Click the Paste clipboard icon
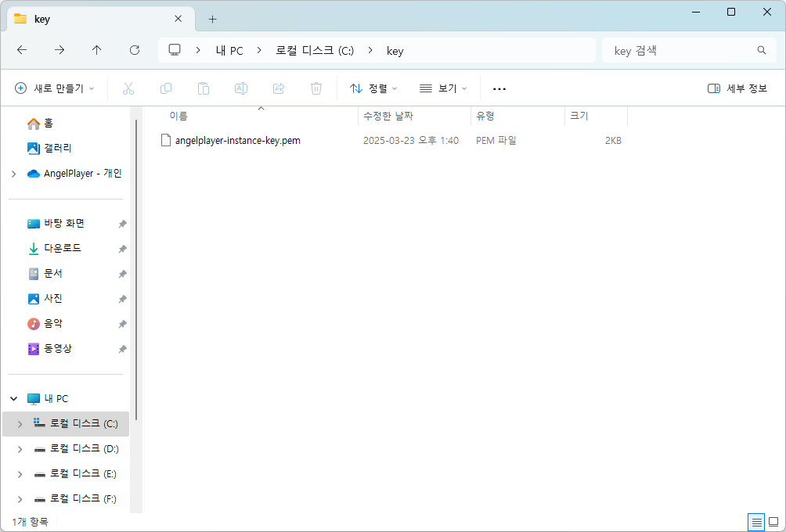 204,88
